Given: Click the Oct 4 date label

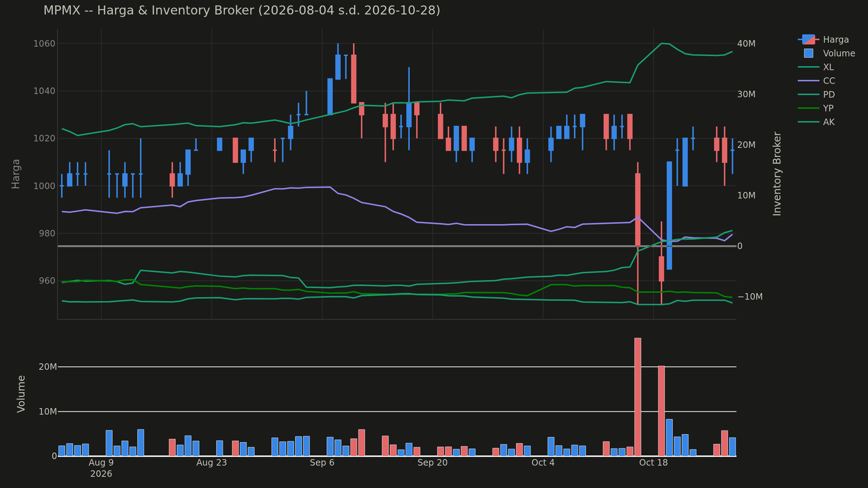Looking at the screenshot, I should pyautogui.click(x=543, y=463).
